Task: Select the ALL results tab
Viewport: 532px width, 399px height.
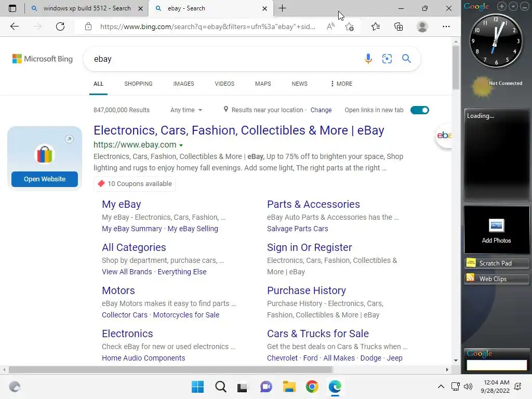Action: [98, 84]
